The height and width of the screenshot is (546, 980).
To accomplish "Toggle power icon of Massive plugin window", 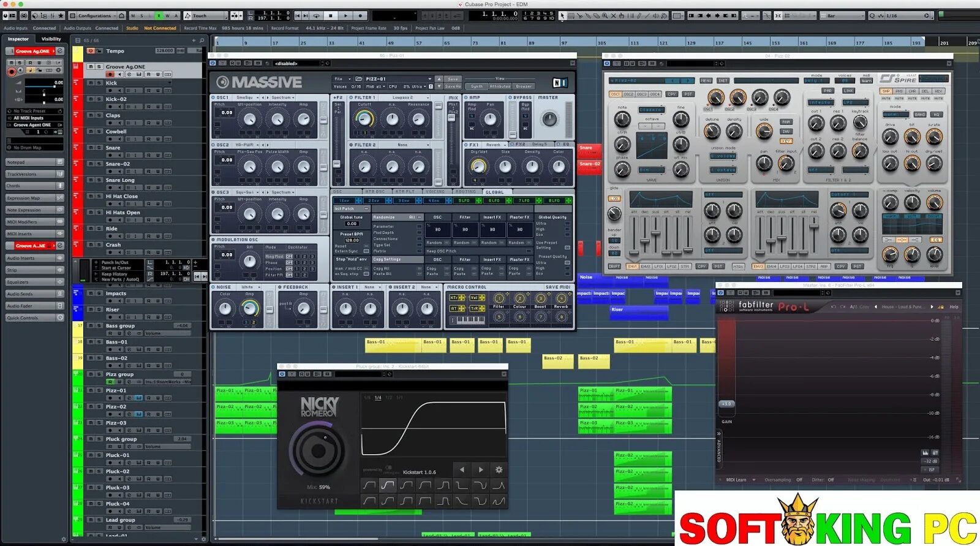I will pos(214,63).
